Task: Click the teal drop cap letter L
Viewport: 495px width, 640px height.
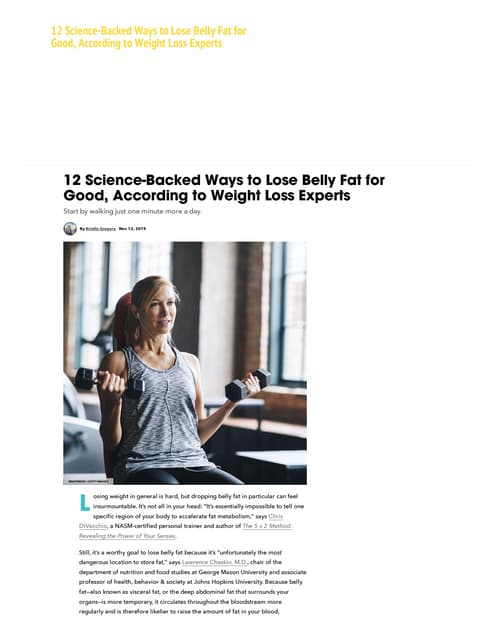Action: (84, 503)
